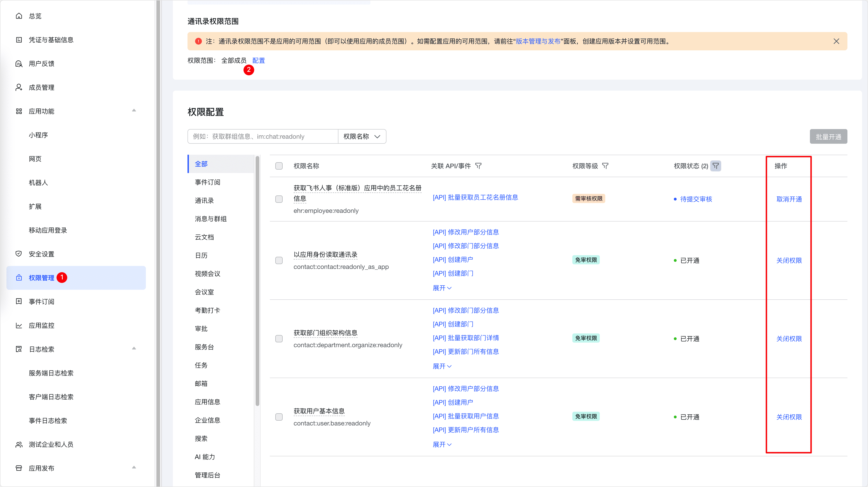Image resolution: width=868 pixels, height=487 pixels.
Task: Filter by 关联 API/事件 funnel icon
Action: tap(479, 166)
